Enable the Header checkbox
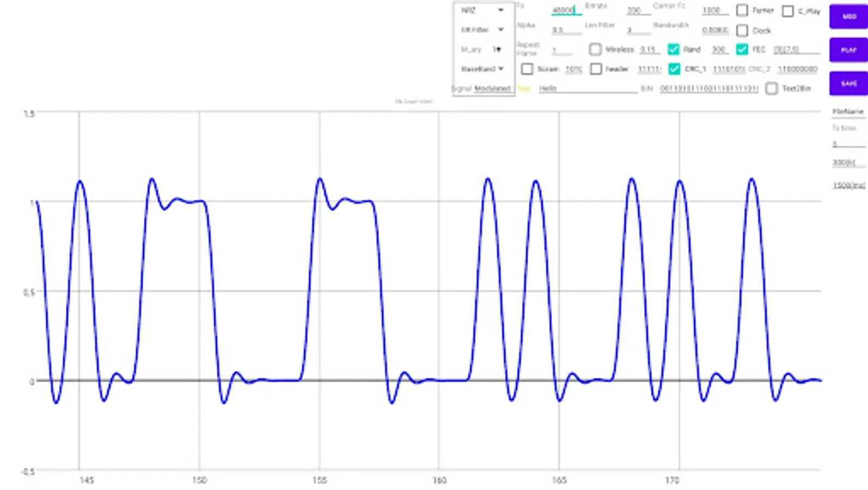 (x=596, y=69)
